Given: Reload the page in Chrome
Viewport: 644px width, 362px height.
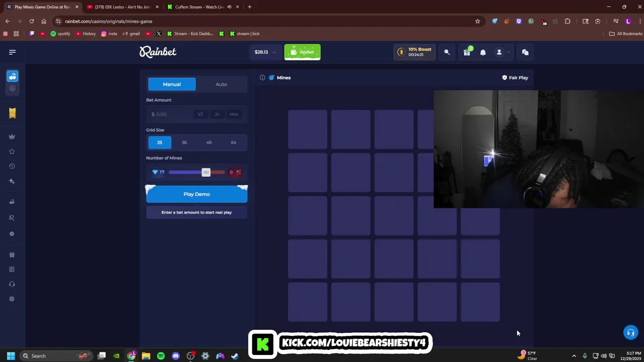Looking at the screenshot, I should coord(32,21).
